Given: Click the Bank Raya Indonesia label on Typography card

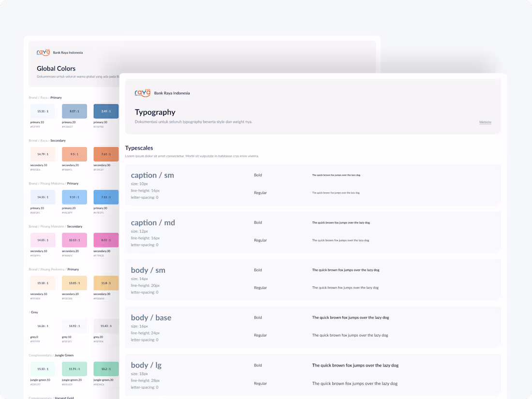Looking at the screenshot, I should 172,92.
